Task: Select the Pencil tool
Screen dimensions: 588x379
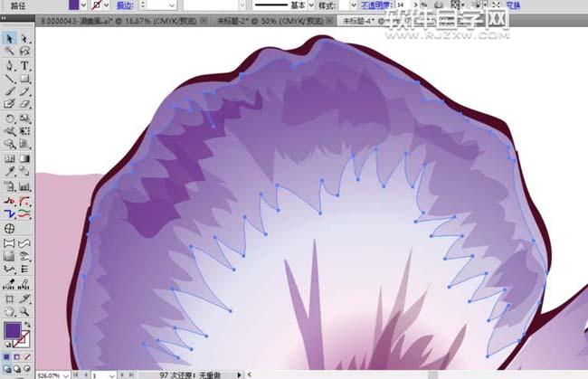Action: 24,91
